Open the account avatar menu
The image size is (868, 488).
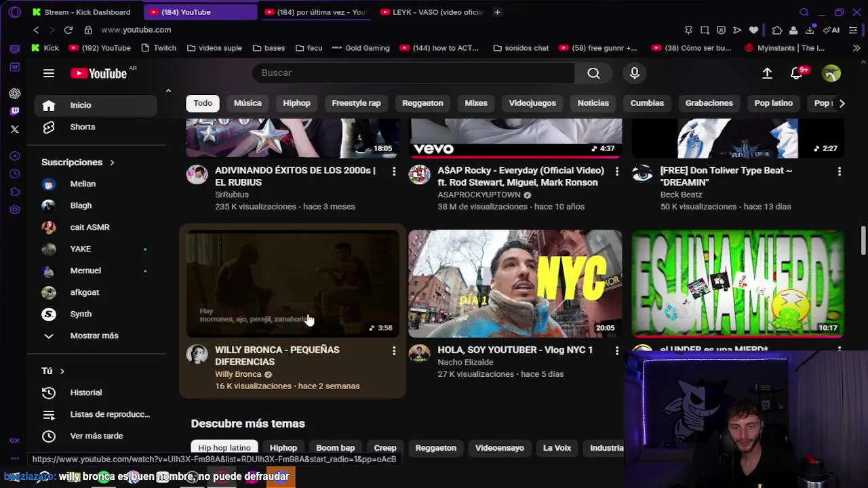coord(831,73)
